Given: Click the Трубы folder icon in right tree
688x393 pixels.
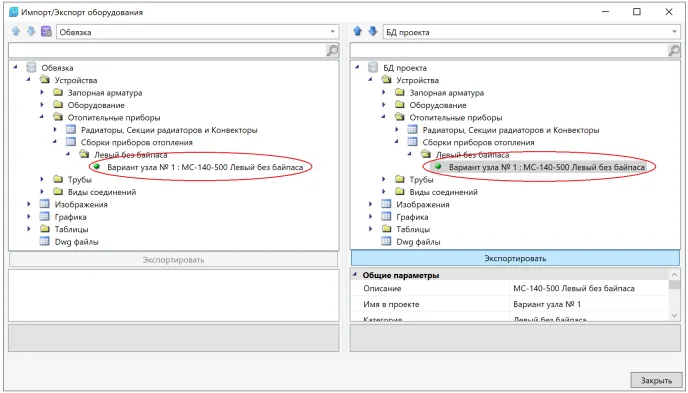Looking at the screenshot, I should [x=400, y=179].
